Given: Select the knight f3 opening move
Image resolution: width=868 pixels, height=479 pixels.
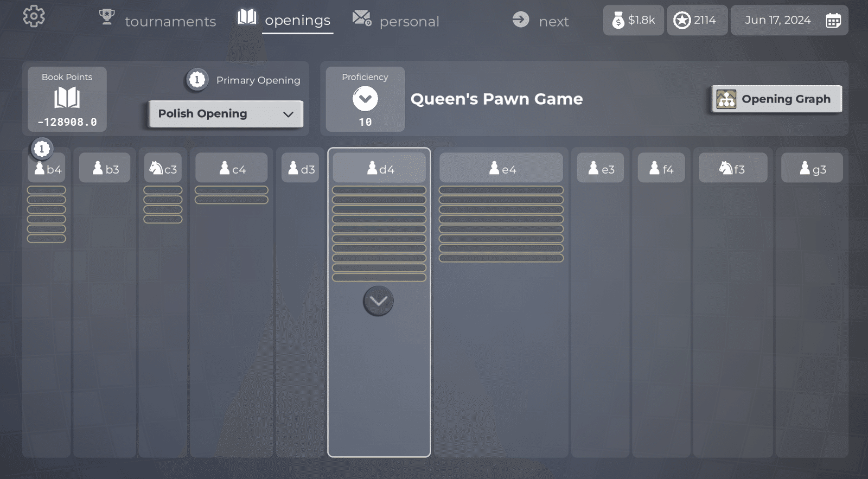Looking at the screenshot, I should tap(733, 168).
